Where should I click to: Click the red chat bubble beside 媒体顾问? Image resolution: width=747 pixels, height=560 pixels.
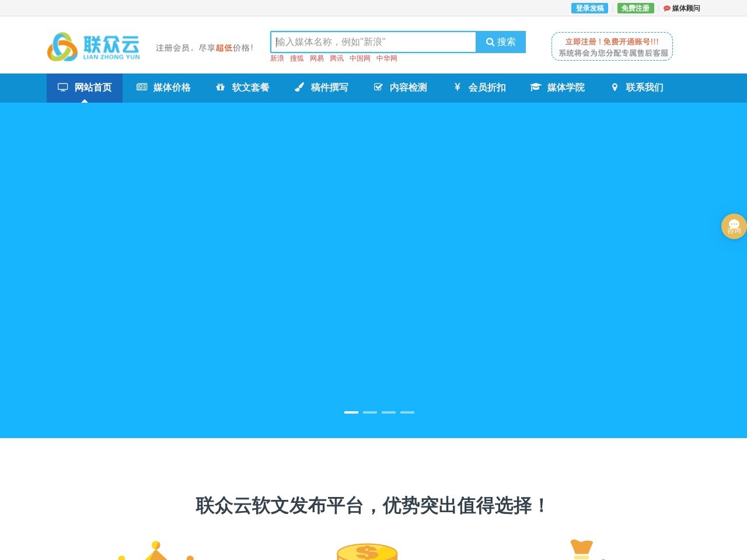[x=666, y=8]
